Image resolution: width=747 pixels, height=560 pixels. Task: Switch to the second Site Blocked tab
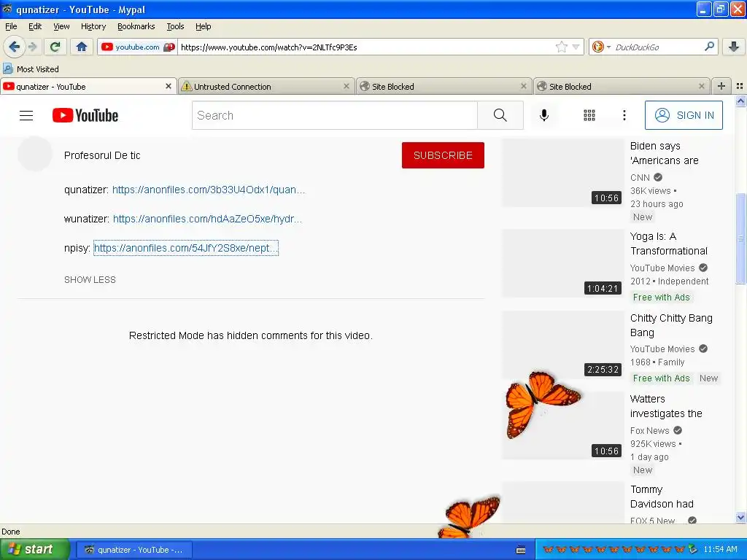point(622,86)
